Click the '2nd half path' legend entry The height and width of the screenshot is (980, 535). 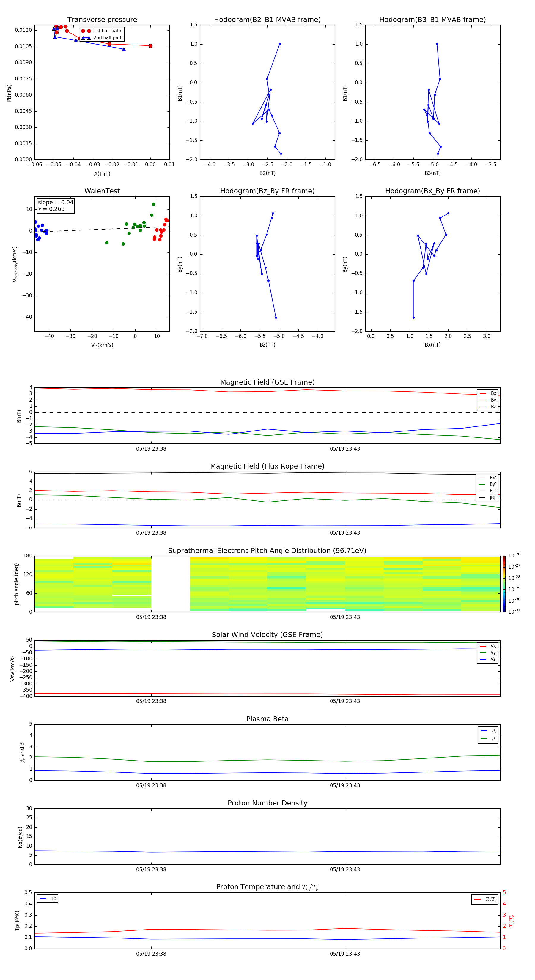[102, 38]
